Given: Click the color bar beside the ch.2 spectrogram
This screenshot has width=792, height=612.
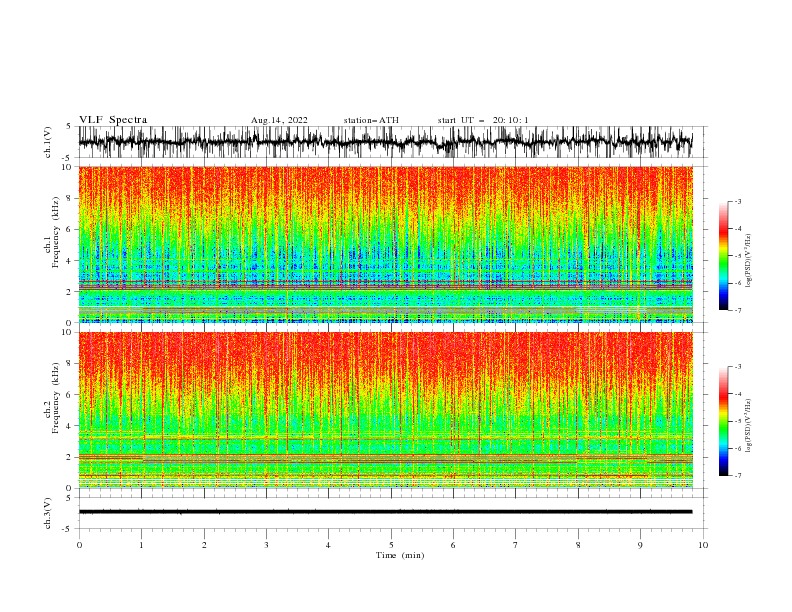Looking at the screenshot, I should point(723,421).
